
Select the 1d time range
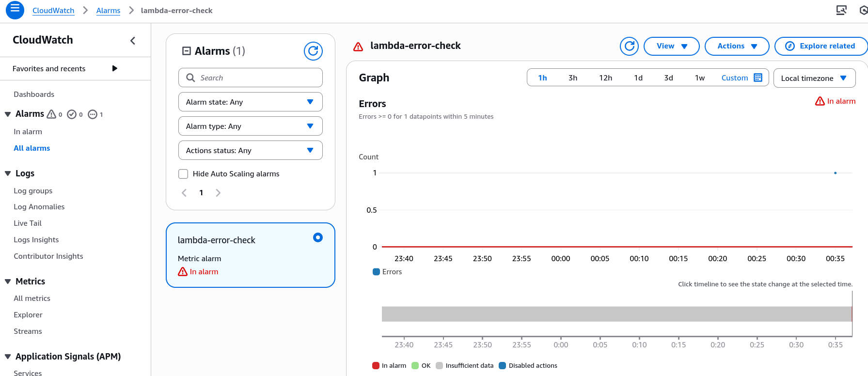click(x=638, y=78)
